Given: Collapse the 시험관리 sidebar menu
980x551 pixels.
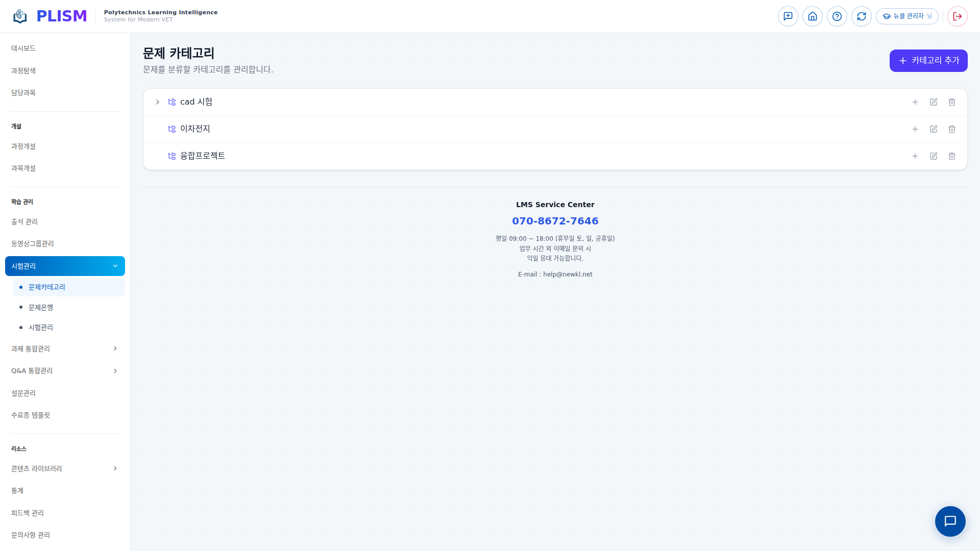Looking at the screenshot, I should pyautogui.click(x=65, y=266).
